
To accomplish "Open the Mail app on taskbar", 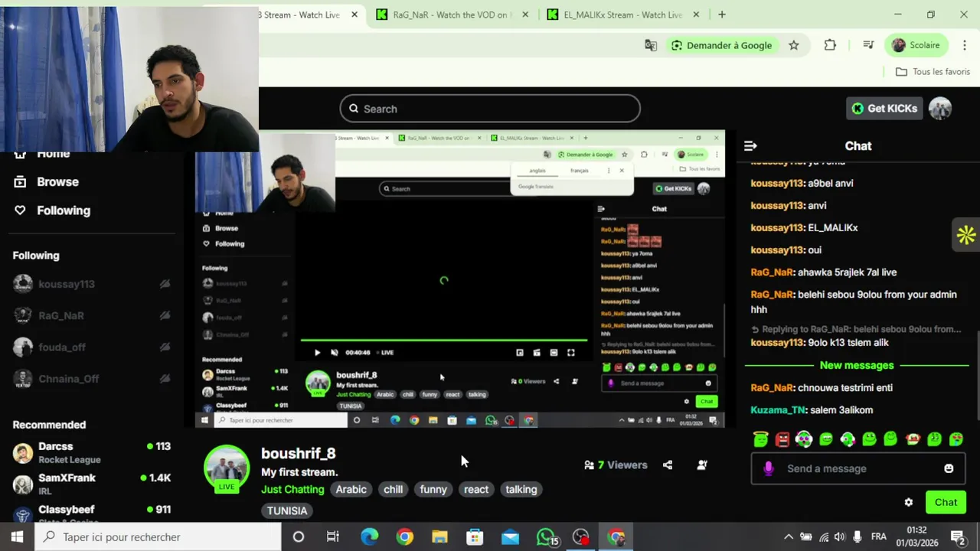I will coord(510,536).
